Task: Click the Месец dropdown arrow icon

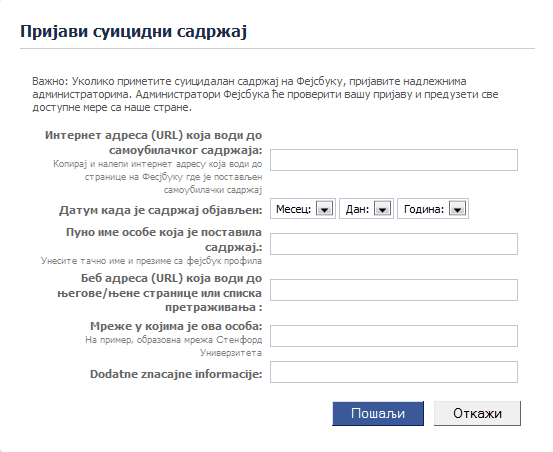Action: [324, 209]
